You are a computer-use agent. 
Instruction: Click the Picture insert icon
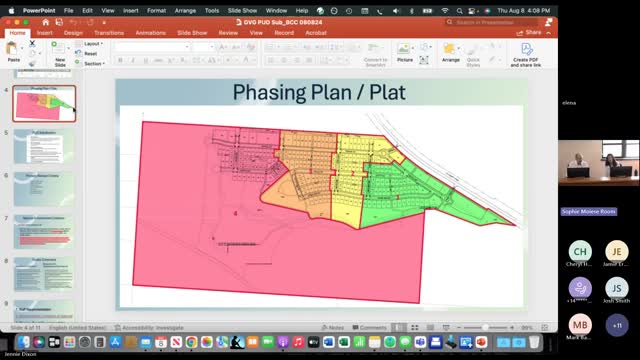(x=403, y=49)
